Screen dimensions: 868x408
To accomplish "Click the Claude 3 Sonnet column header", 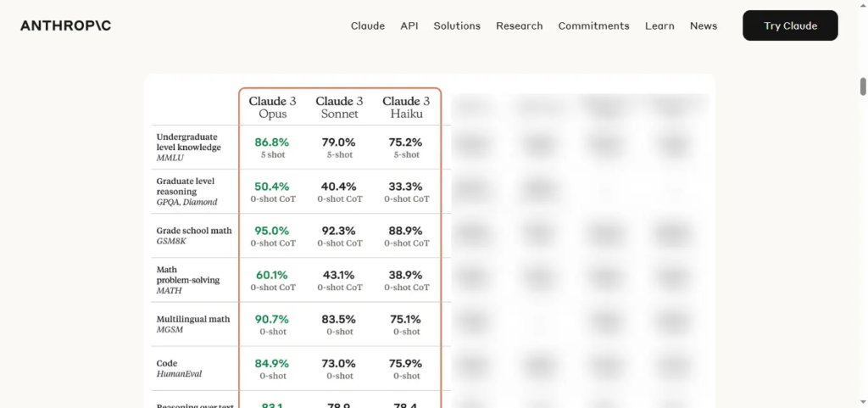I will click(339, 108).
